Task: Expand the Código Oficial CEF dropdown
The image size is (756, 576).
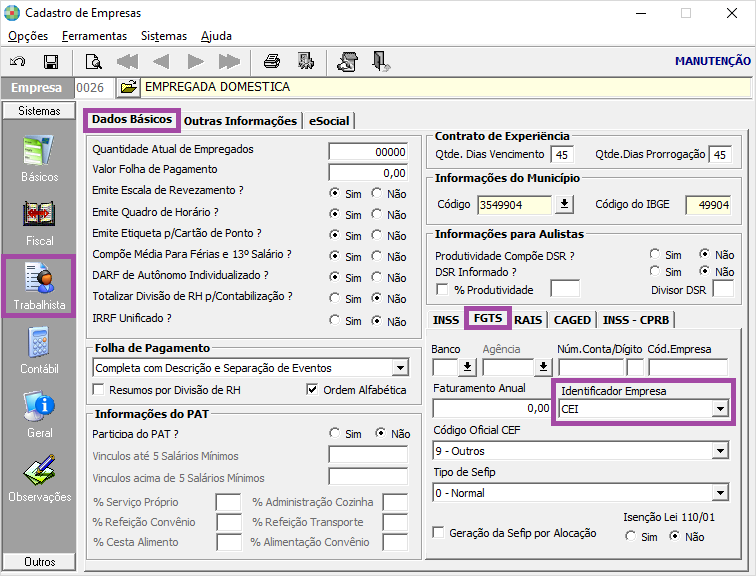Action: (720, 451)
